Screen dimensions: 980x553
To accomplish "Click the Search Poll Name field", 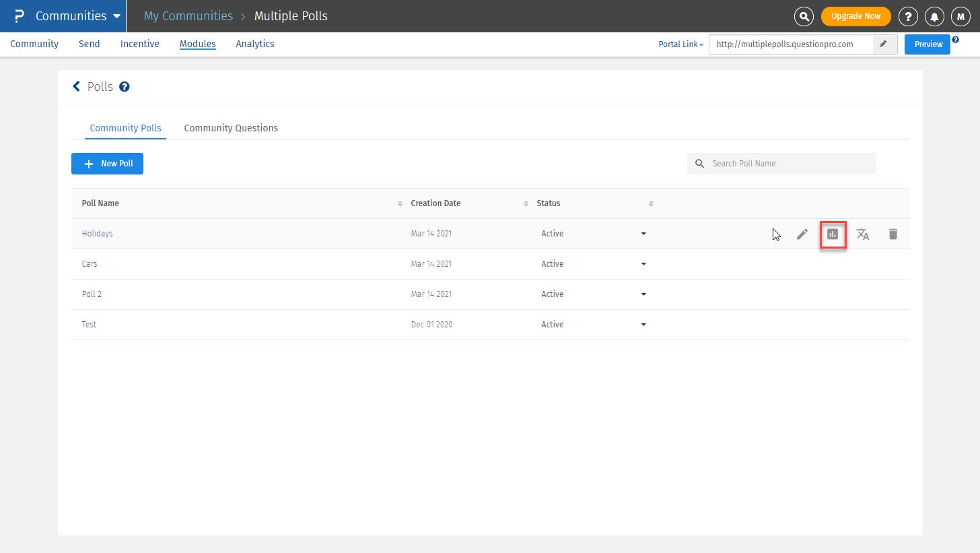I will click(x=789, y=164).
